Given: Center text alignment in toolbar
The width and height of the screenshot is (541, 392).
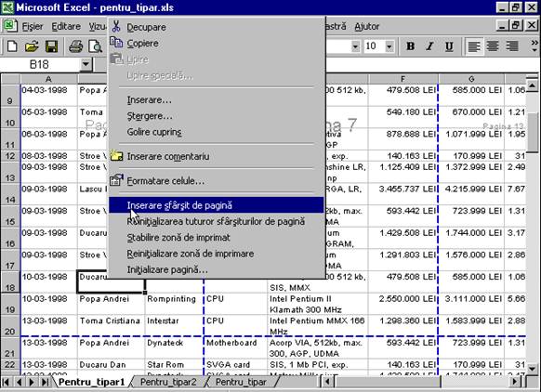Looking at the screenshot, I should point(493,46).
